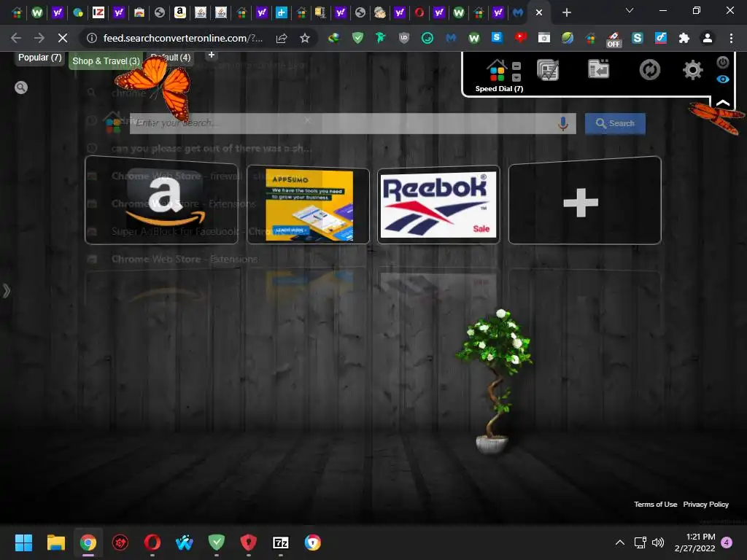The image size is (747, 560).
Task: Switch to the Malwarebytes browser tab
Action: click(518, 12)
